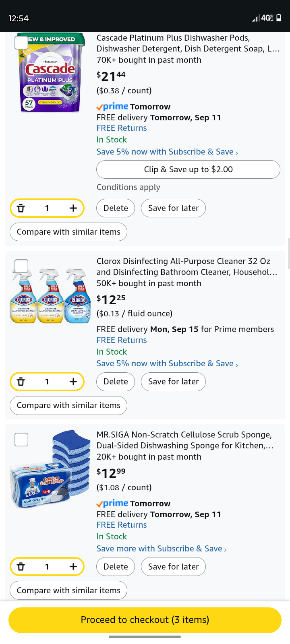This screenshot has width=290, height=644.
Task: Increase Clorox quantity with plus icon
Action: pyautogui.click(x=73, y=382)
